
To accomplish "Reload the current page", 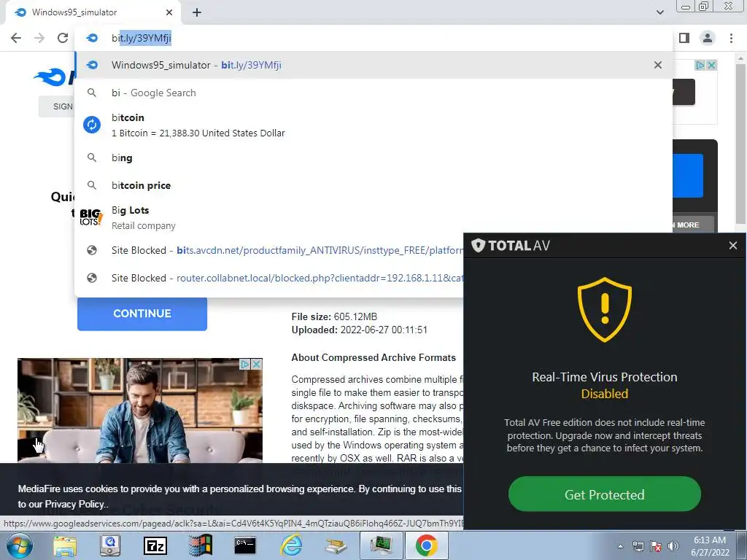I will (63, 38).
